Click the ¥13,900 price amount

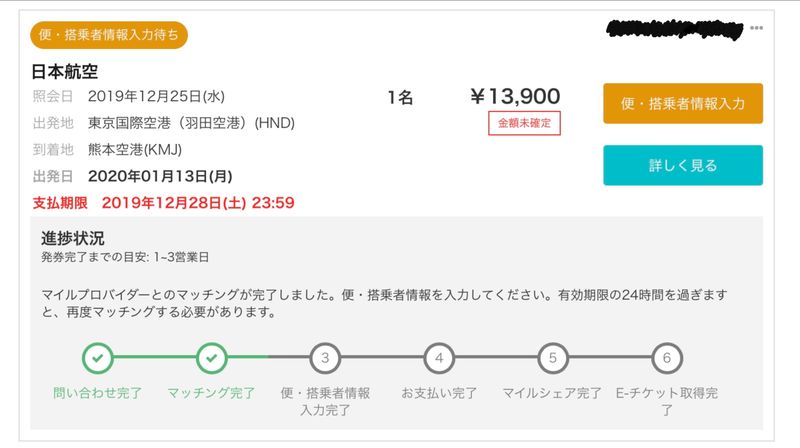pos(515,96)
